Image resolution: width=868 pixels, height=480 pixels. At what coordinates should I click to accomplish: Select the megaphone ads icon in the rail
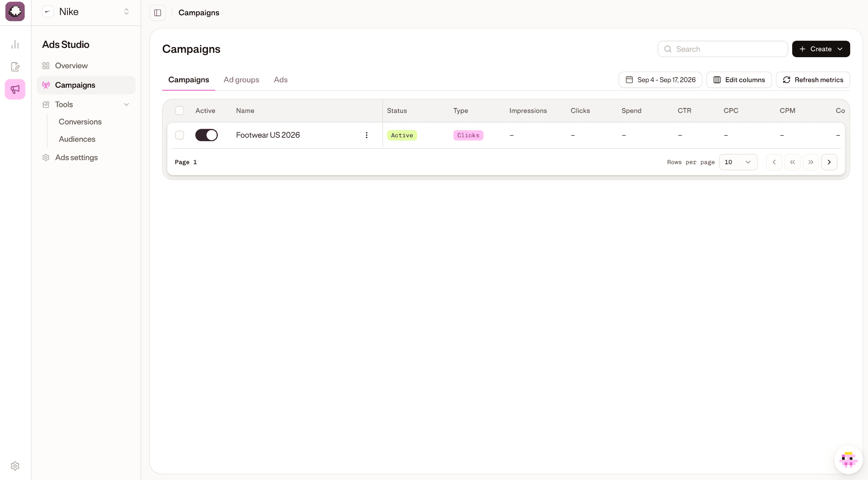click(15, 89)
